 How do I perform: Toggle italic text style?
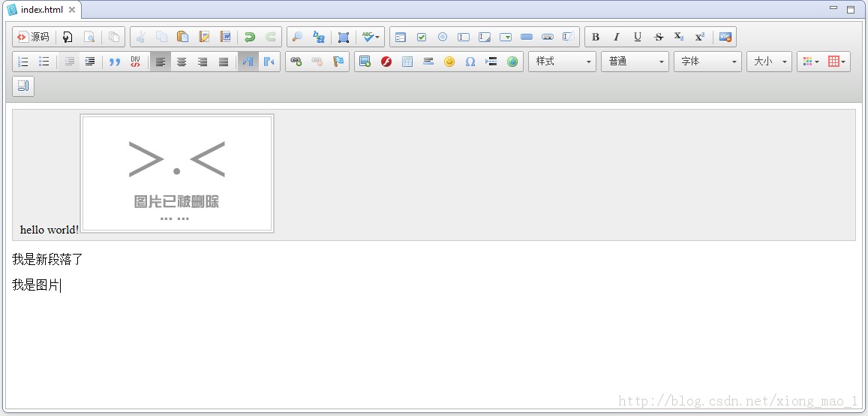click(x=617, y=37)
